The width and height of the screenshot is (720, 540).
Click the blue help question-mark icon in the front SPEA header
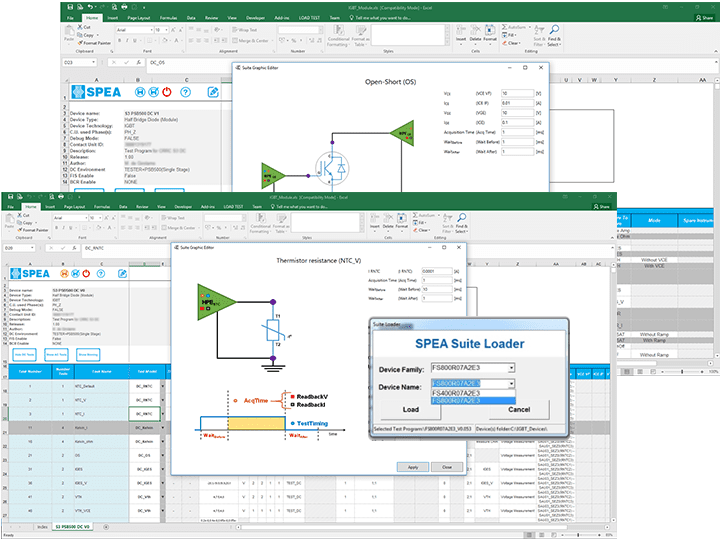[x=101, y=274]
